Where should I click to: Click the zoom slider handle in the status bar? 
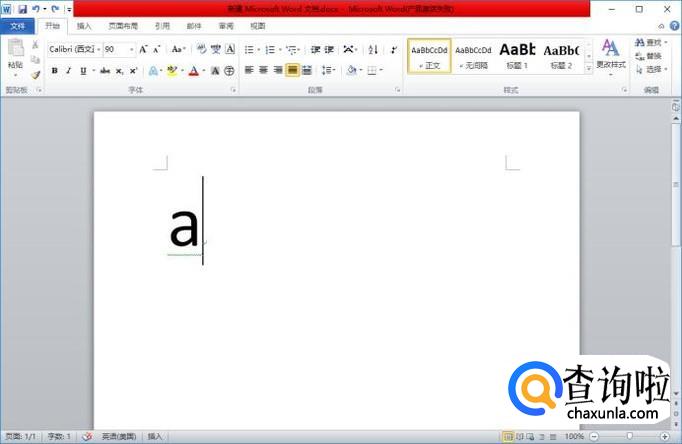pos(629,436)
